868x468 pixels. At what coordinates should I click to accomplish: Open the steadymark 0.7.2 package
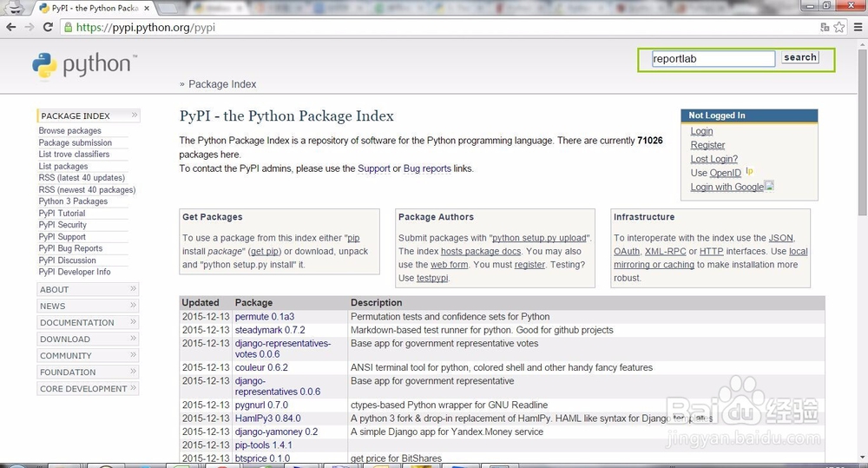270,330
